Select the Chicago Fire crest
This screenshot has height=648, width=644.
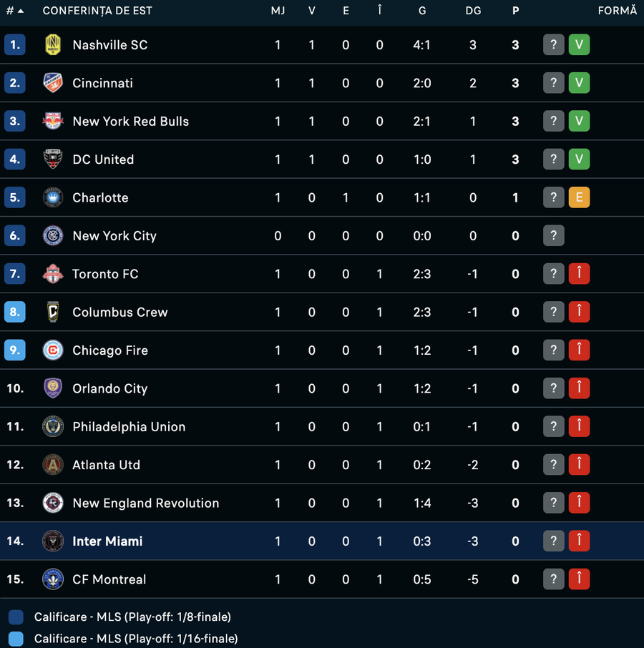53,350
